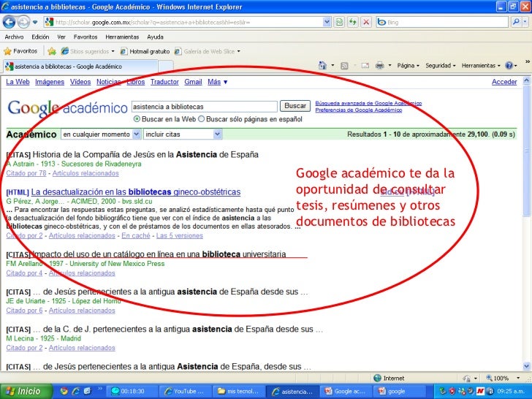Viewport: 532px width, 399px height.
Task: Click the page scrollbar down arrow
Action: pyautogui.click(x=527, y=366)
